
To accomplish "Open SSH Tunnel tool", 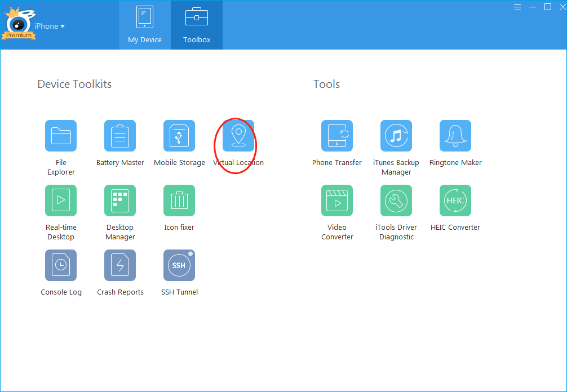I will click(x=179, y=265).
